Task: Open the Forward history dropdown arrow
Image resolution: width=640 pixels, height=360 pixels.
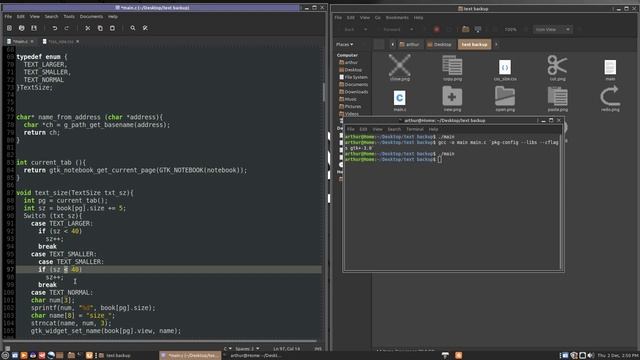Action: (x=411, y=29)
